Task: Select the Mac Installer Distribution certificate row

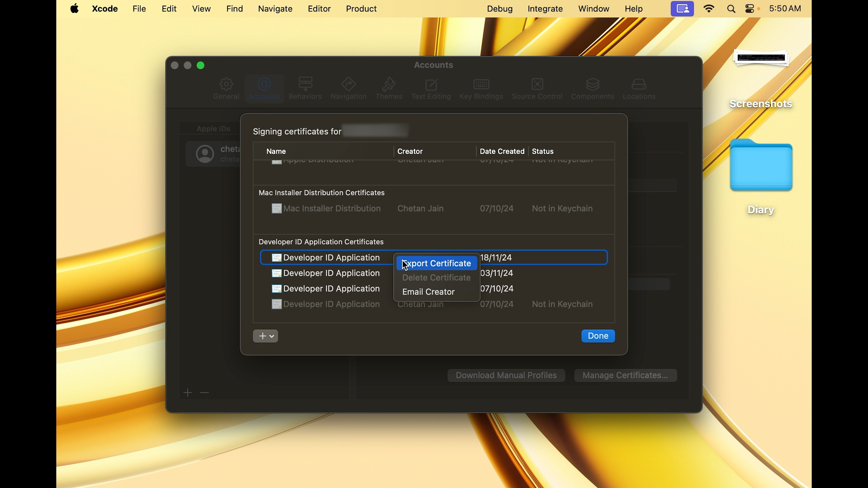Action: click(332, 209)
